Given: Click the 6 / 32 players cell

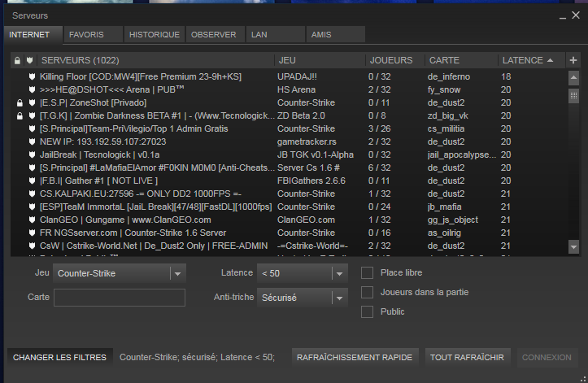Looking at the screenshot, I should point(379,168).
